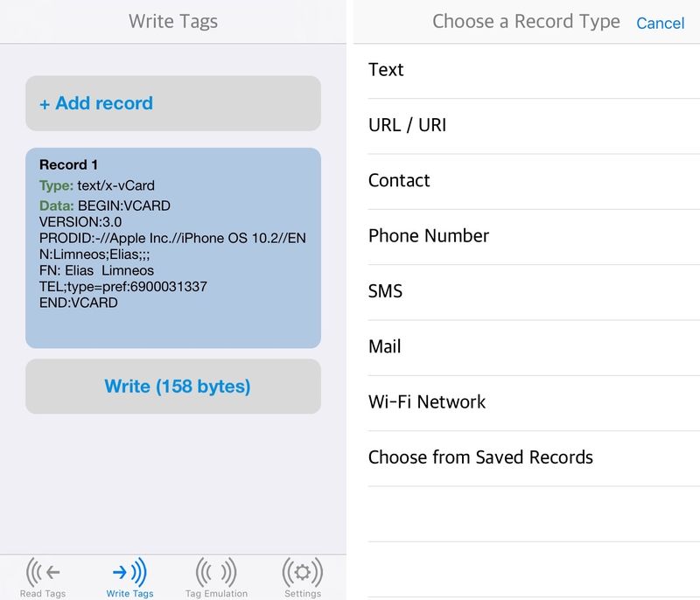Click the 'TEL;type=pref:6900031337' line

click(123, 286)
